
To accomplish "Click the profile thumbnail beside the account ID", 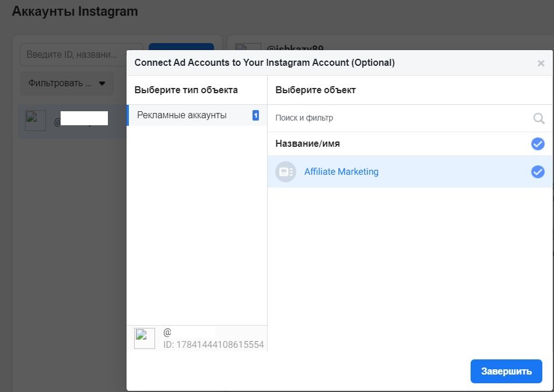I will click(145, 338).
